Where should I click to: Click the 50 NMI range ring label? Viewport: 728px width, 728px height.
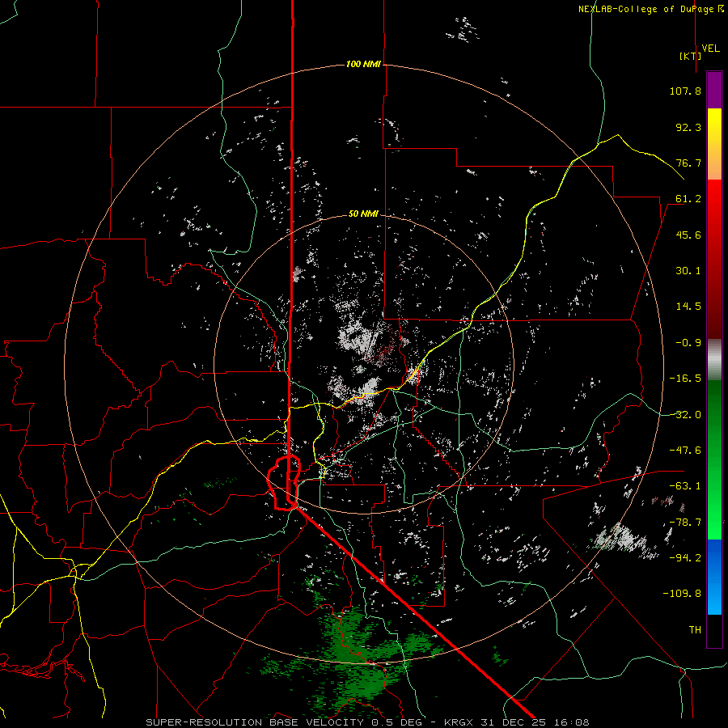pos(363,214)
